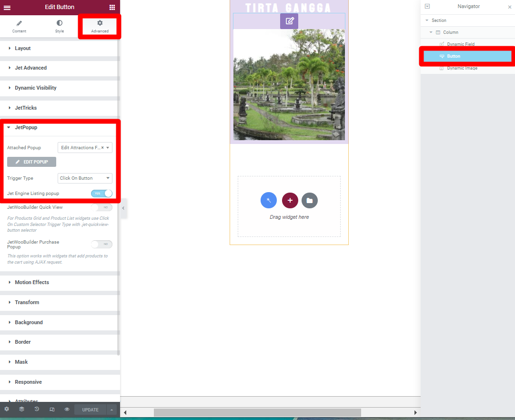Click the EDIT POPUP button
Screen dimensions: 515x420
(31, 162)
